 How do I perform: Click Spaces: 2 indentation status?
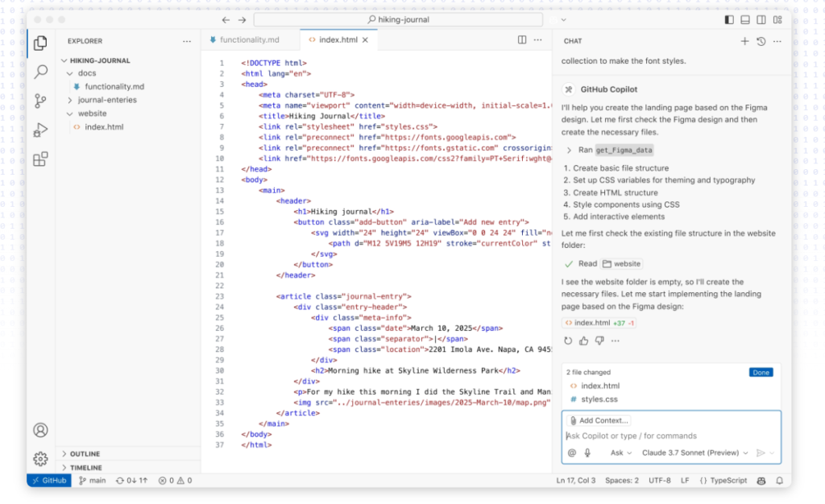(621, 481)
